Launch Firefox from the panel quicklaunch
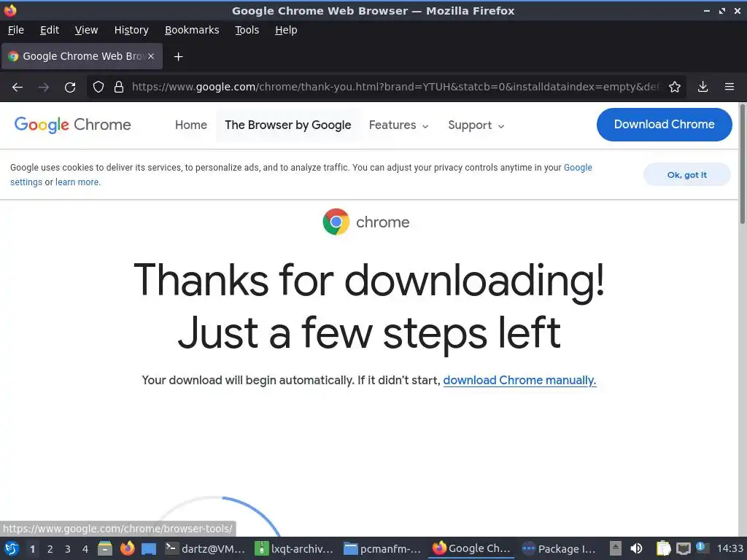Viewport: 747px width, 560px height. [127, 548]
